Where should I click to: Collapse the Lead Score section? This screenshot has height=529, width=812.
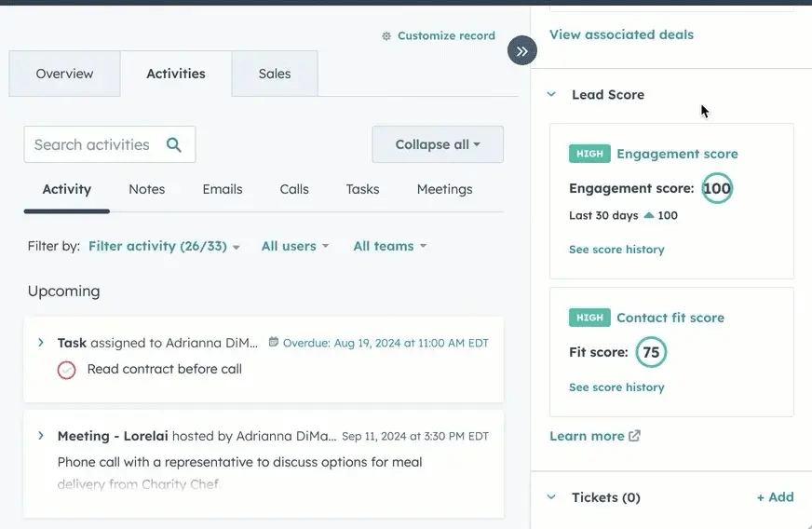coord(551,95)
